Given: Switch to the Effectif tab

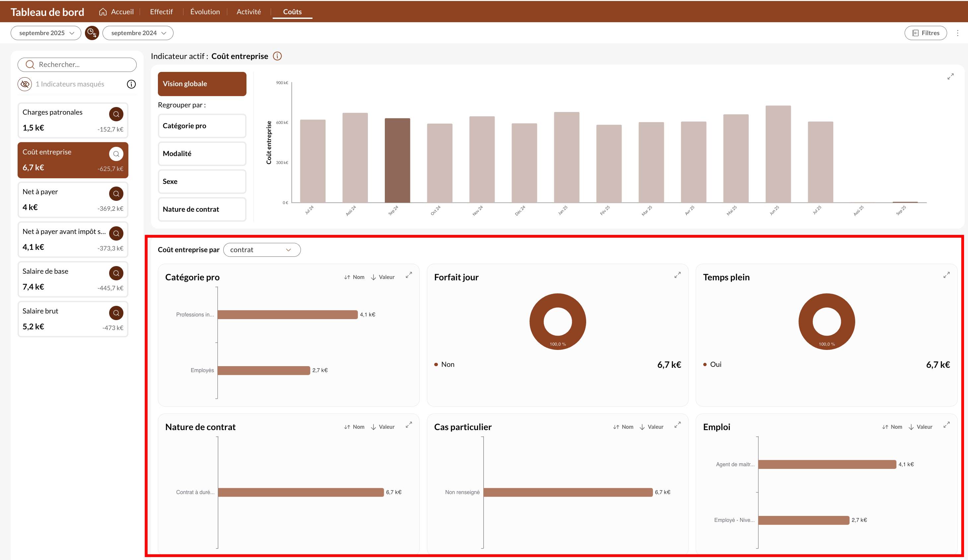Looking at the screenshot, I should click(161, 12).
